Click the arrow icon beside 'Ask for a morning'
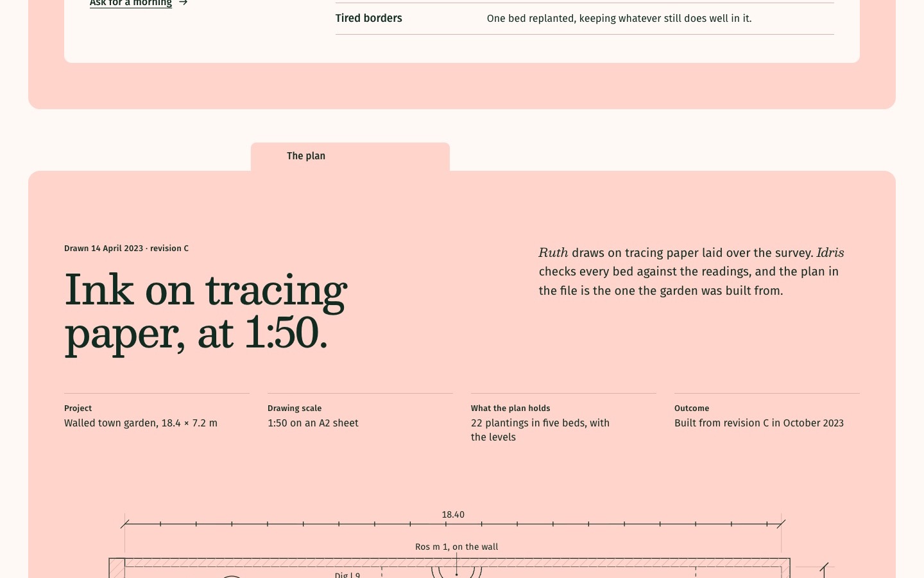Screen dimensions: 924x578 pyautogui.click(x=183, y=3)
